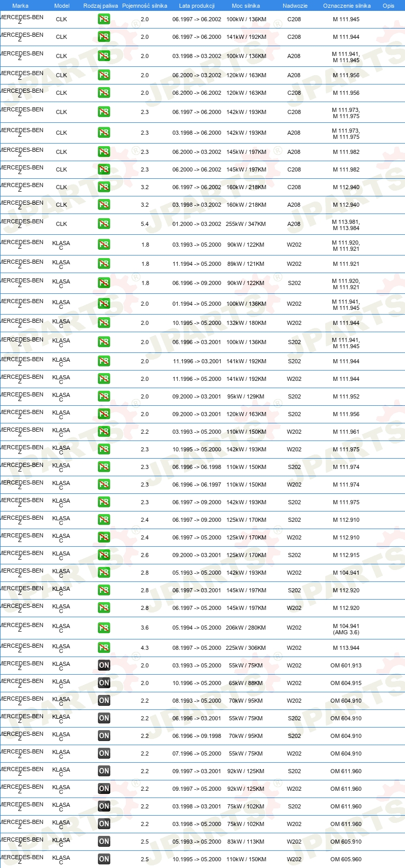Click petrol icon for Klasa C 2.8 S202 M 112.920
405x868 pixels.
tap(104, 591)
